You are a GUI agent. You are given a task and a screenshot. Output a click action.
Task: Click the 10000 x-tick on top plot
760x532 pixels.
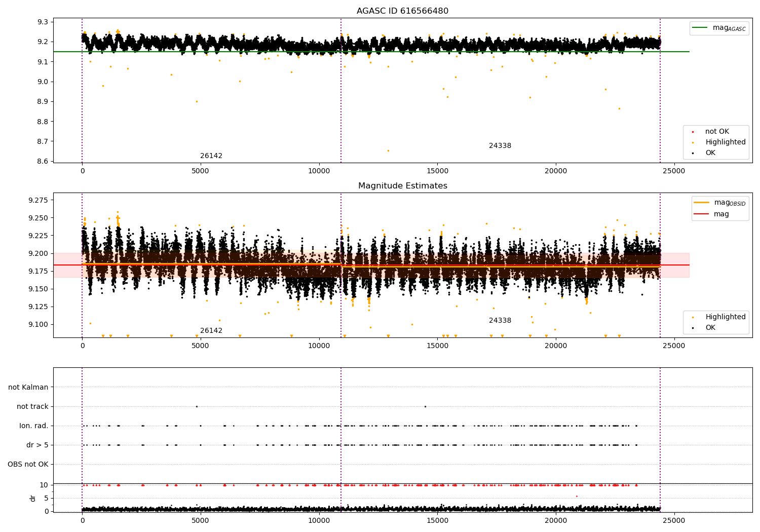(x=319, y=171)
